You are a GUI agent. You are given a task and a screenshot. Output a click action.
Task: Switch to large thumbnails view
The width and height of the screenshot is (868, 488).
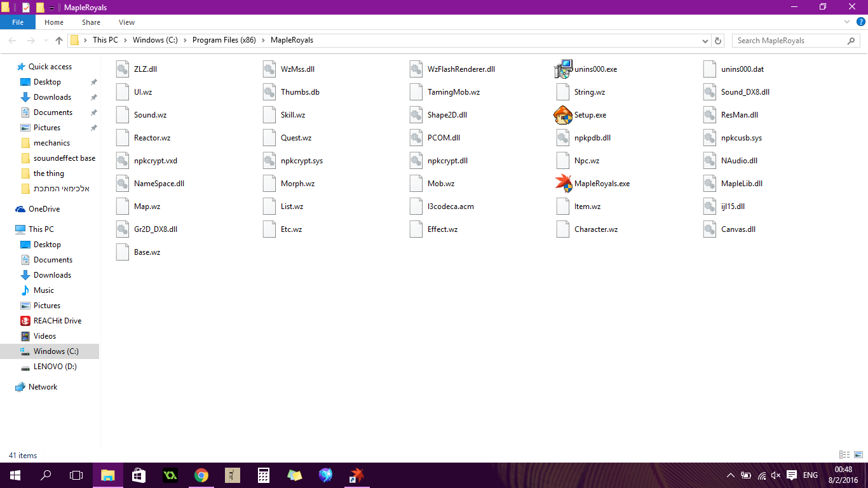[x=858, y=455]
